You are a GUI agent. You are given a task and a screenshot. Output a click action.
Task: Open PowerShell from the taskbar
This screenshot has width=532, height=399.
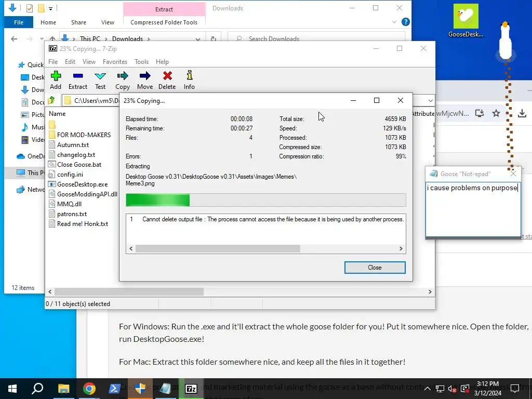(114, 389)
